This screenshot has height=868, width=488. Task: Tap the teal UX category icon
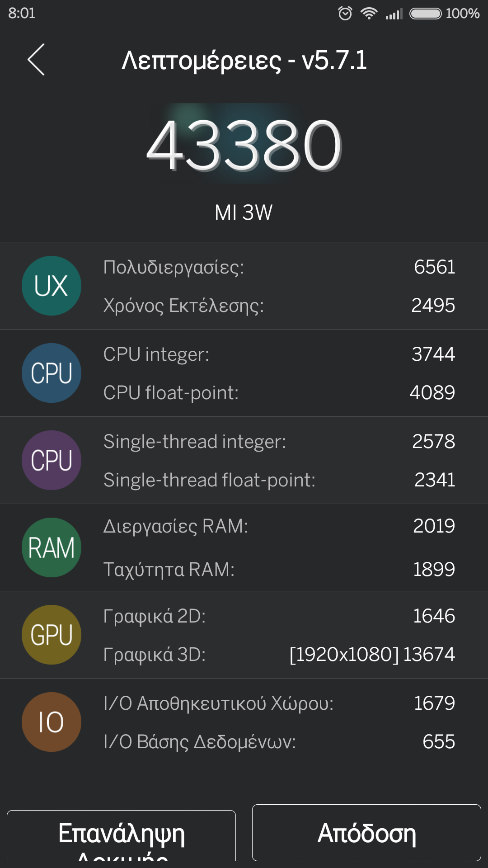(x=52, y=286)
